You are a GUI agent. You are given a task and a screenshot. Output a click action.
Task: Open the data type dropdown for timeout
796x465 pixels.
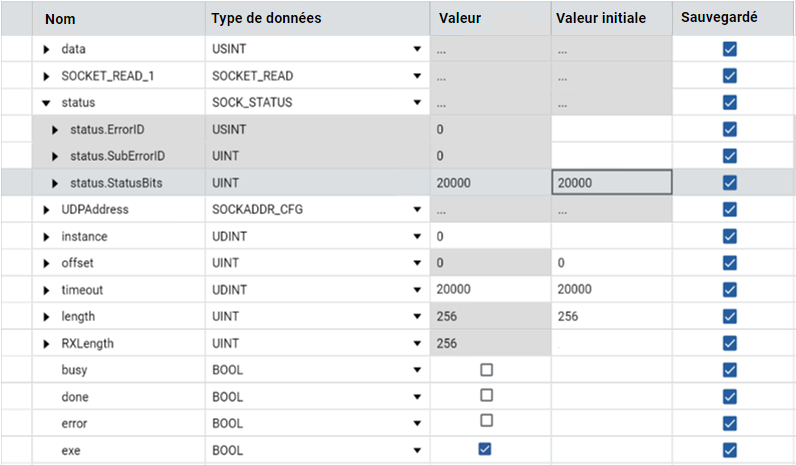click(417, 290)
